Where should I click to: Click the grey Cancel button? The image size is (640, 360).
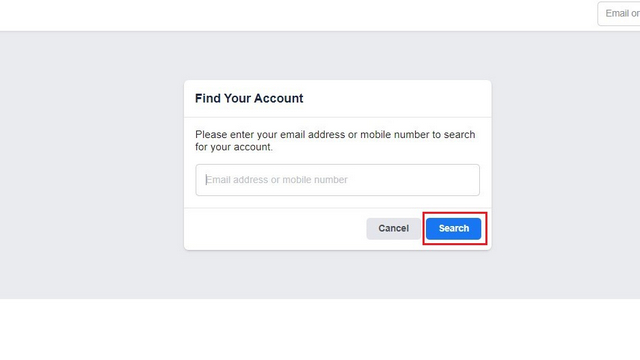click(393, 229)
